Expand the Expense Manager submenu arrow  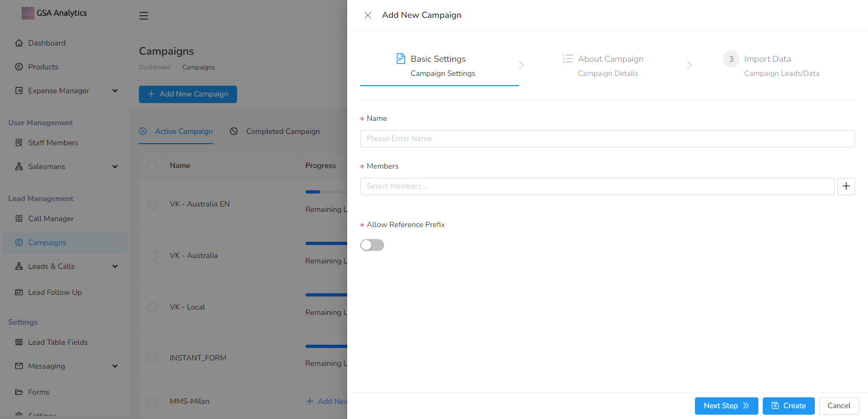click(115, 91)
